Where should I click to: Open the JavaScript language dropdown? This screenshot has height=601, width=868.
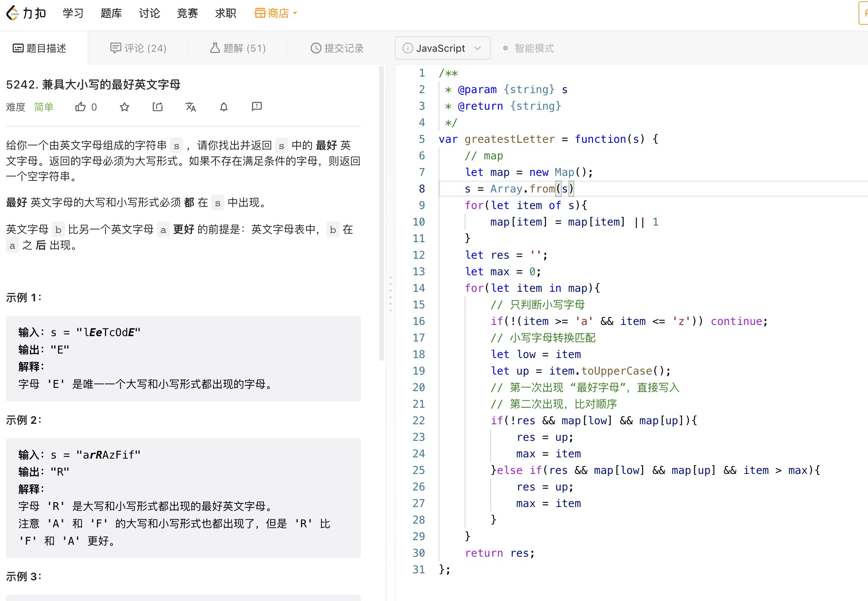click(443, 48)
